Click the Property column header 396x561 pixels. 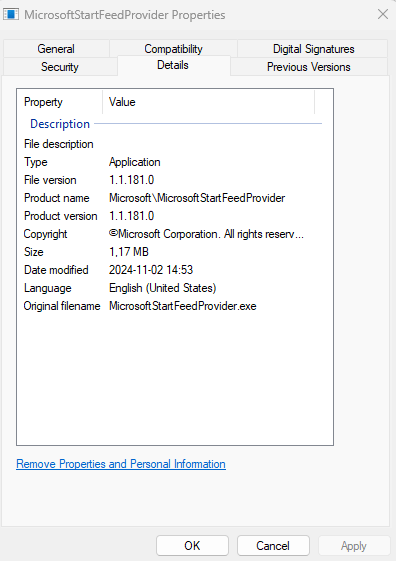60,102
